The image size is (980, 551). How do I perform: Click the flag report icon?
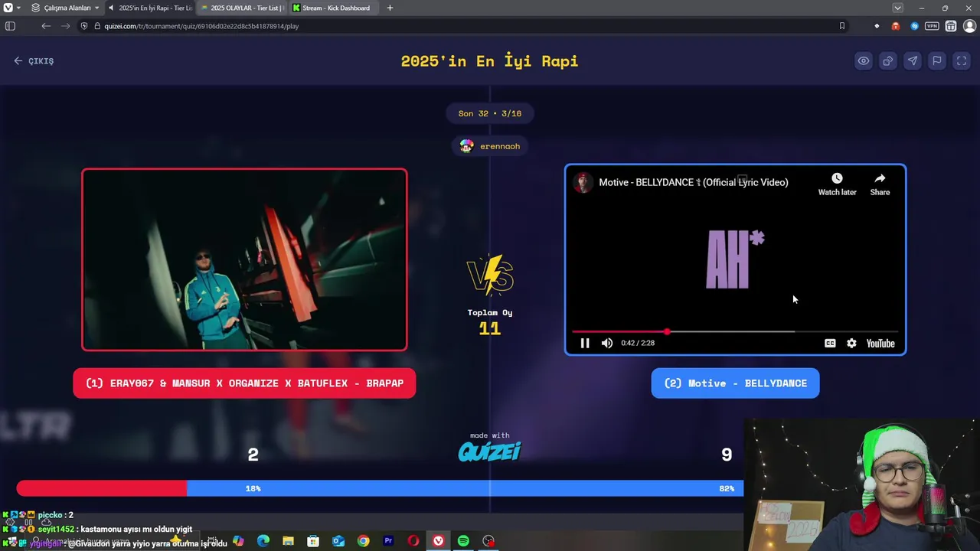(x=936, y=61)
